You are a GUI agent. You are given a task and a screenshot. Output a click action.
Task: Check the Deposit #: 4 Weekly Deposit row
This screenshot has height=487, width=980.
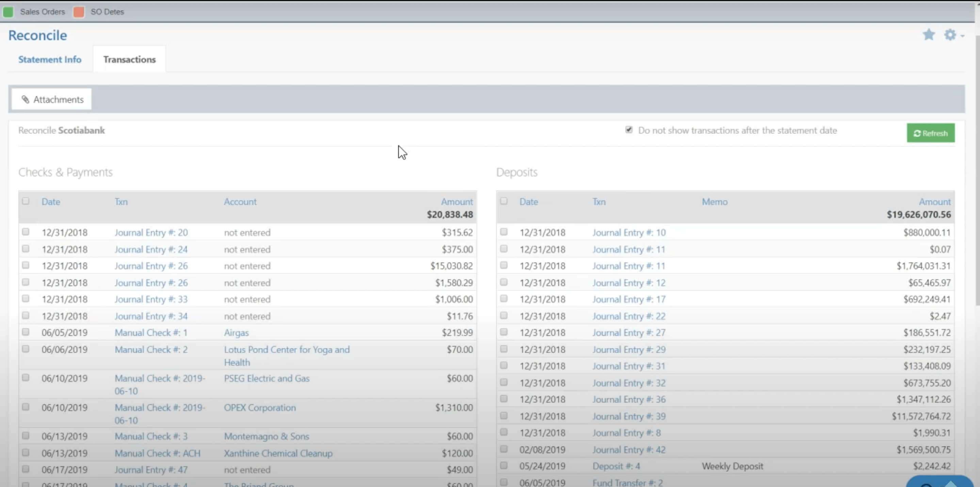[504, 465]
